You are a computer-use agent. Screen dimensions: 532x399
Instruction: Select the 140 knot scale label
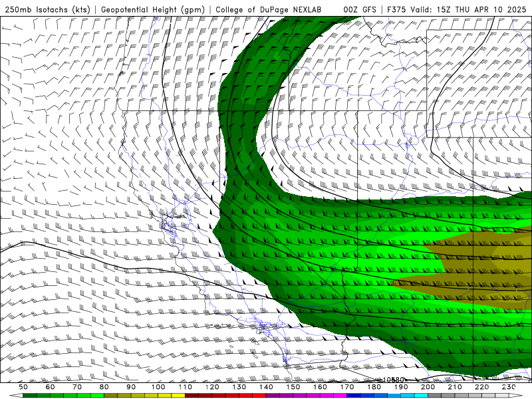click(266, 387)
